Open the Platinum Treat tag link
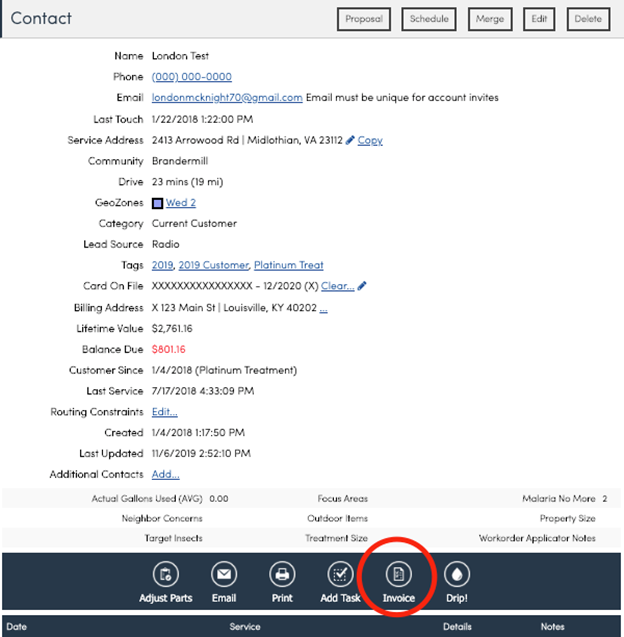The height and width of the screenshot is (637, 624). tap(289, 266)
